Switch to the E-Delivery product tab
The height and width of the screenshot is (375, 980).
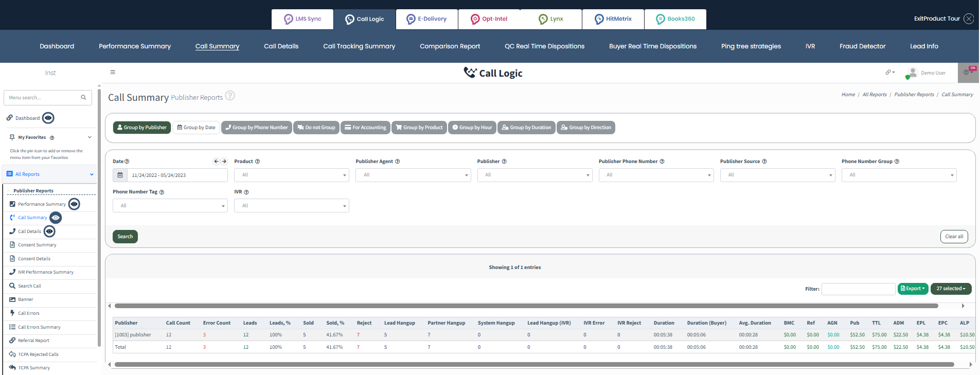click(426, 19)
